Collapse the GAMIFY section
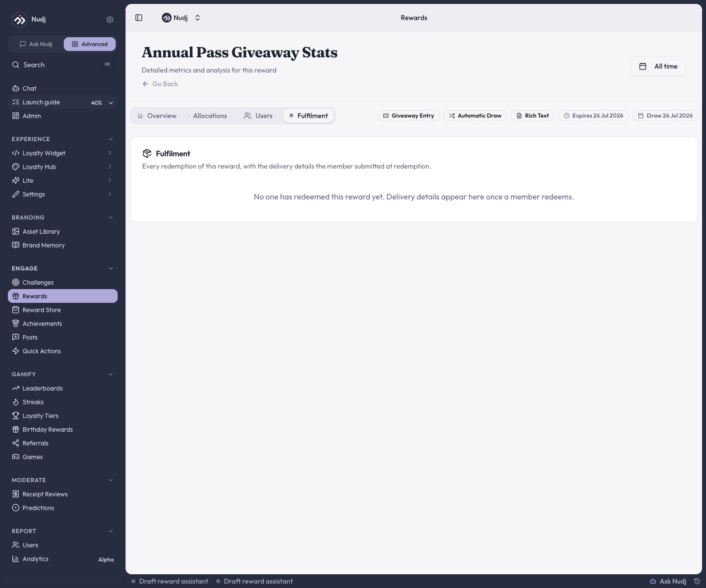The image size is (706, 588). [111, 374]
